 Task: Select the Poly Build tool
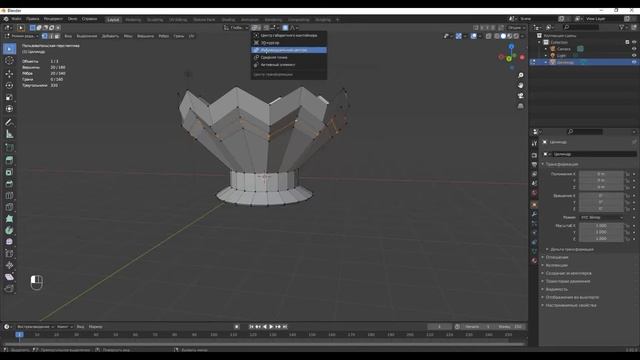[9, 219]
